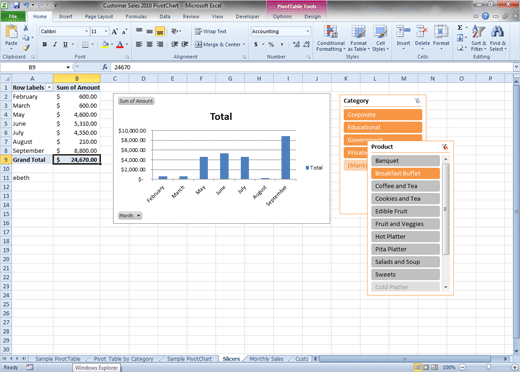Select Corporate in Category slicer

tap(383, 115)
